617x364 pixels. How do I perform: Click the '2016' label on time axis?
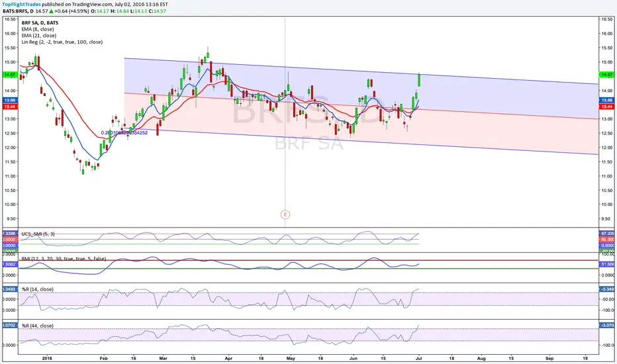coord(47,359)
